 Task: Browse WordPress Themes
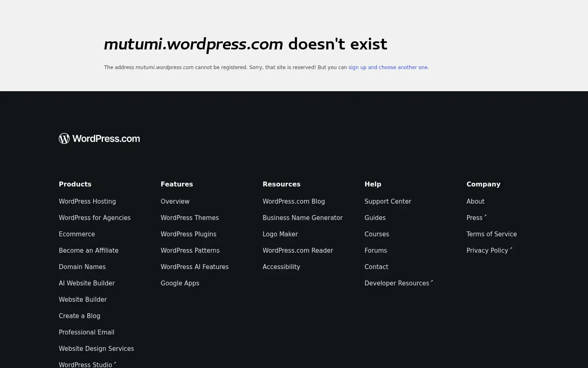(x=190, y=218)
